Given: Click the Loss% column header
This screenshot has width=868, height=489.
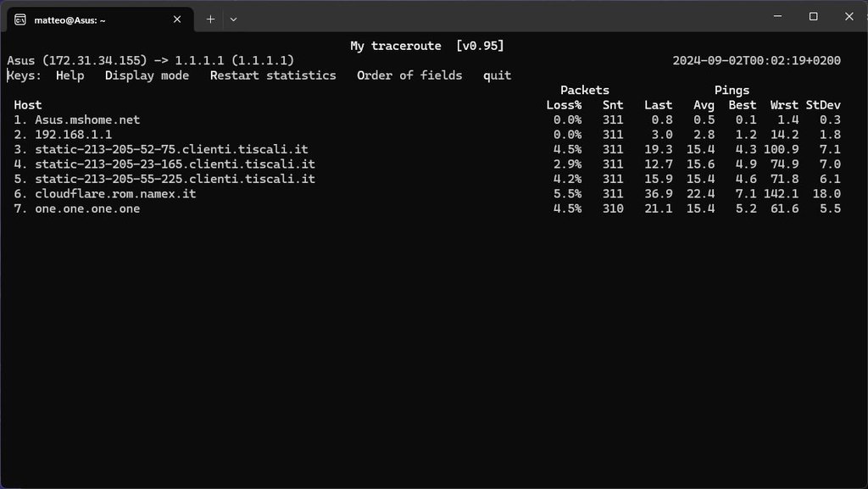Looking at the screenshot, I should (564, 105).
